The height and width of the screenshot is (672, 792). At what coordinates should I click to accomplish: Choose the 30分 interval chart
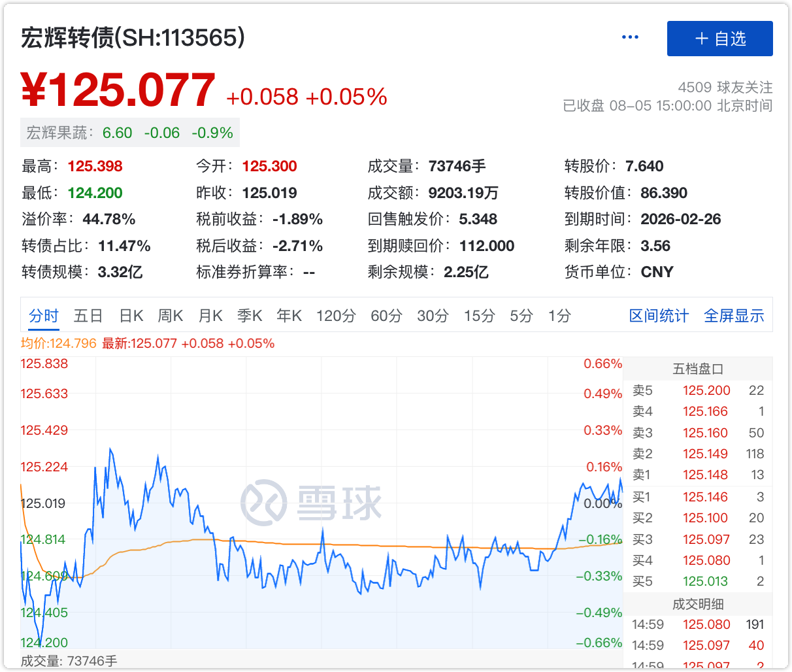click(433, 316)
